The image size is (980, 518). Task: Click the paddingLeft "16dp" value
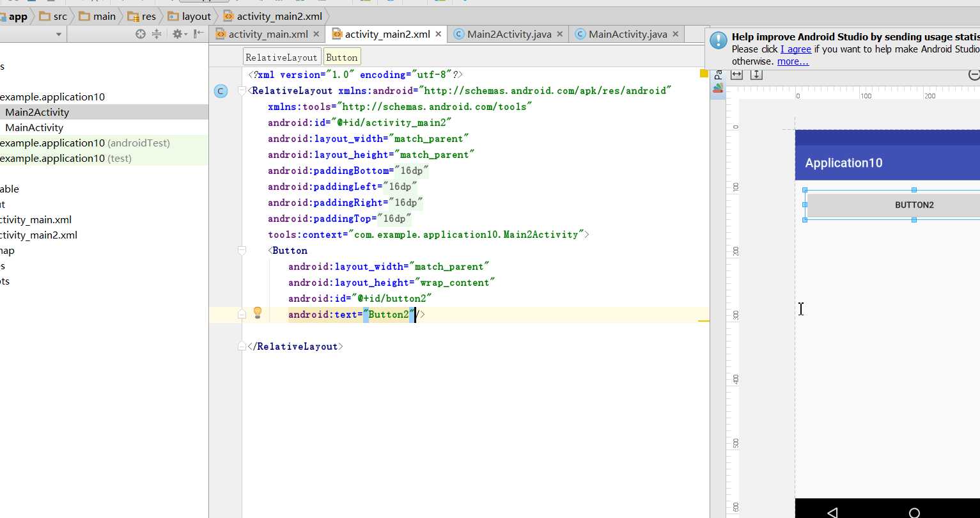400,187
